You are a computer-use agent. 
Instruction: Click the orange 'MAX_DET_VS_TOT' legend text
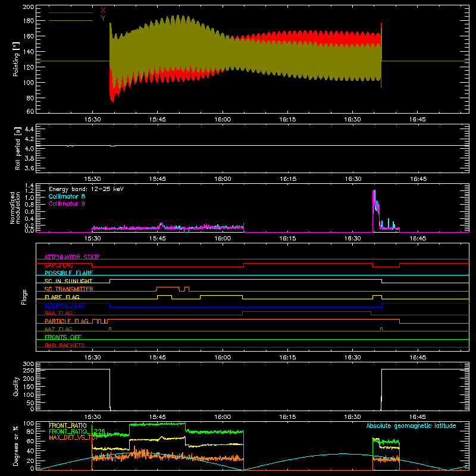coord(73,437)
